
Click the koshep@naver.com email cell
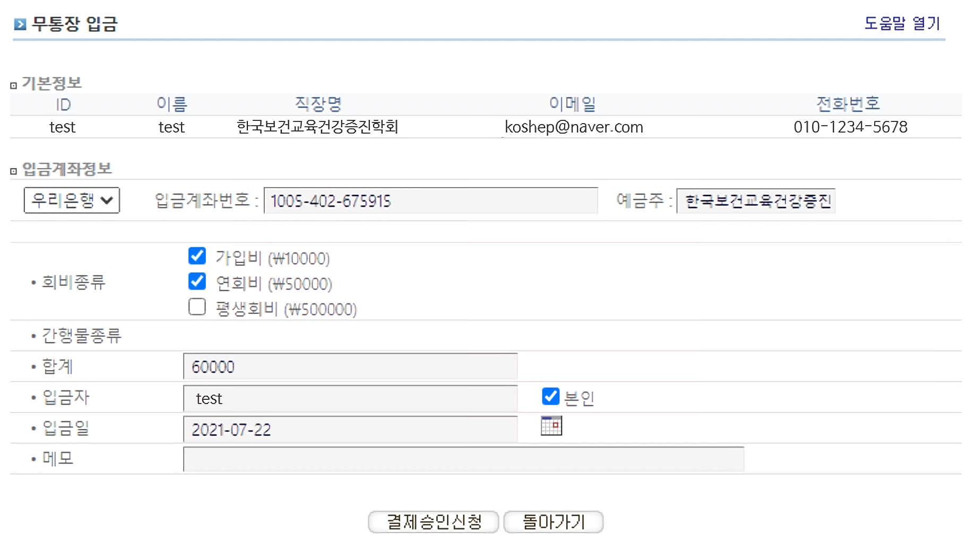[x=574, y=127]
